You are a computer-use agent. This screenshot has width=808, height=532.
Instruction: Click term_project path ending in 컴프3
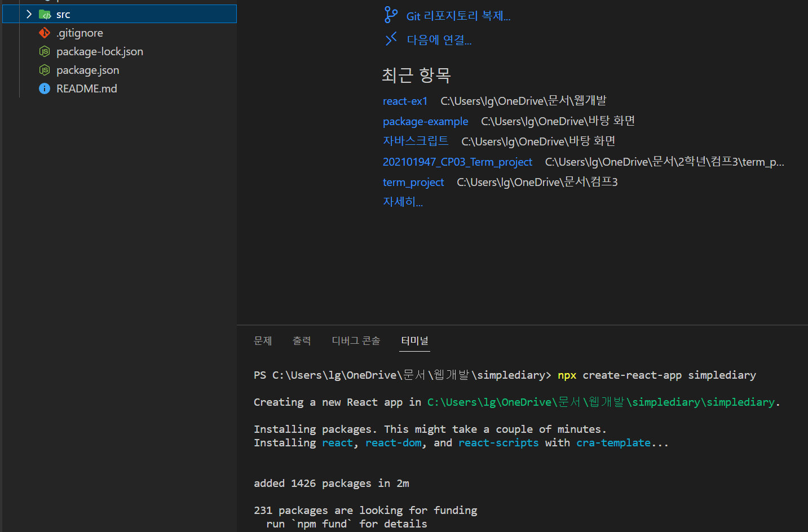(537, 182)
